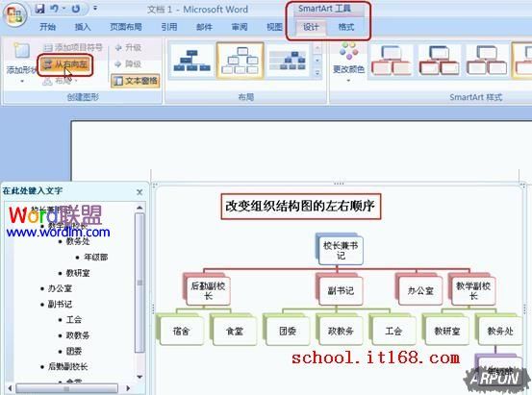Choose the selected outlined hierarchy layout thumbnail
Image resolution: width=532 pixels, height=395 pixels.
240,61
